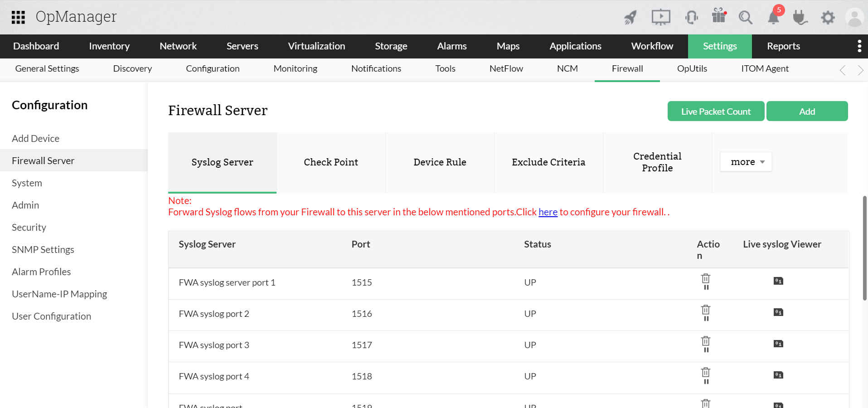Open the NCM submenu
The width and height of the screenshot is (868, 408).
pyautogui.click(x=567, y=69)
